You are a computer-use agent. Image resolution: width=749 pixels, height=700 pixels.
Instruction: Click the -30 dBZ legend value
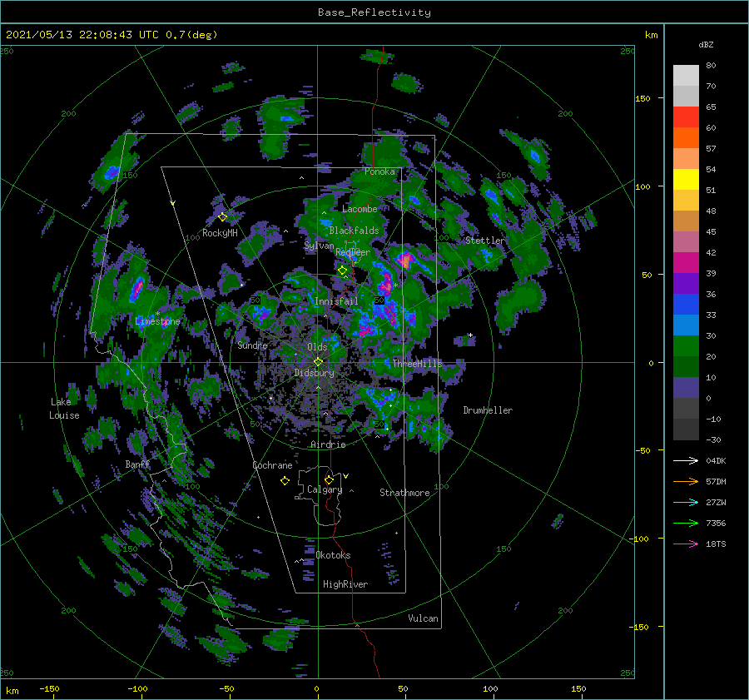[x=713, y=439]
